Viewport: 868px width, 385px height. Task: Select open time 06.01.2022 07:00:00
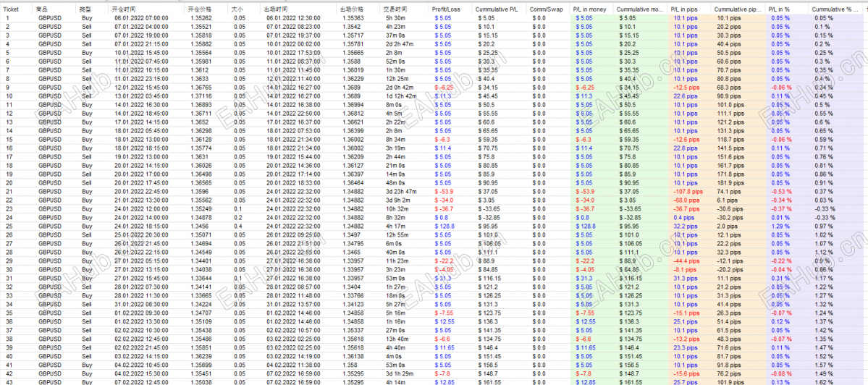141,18
